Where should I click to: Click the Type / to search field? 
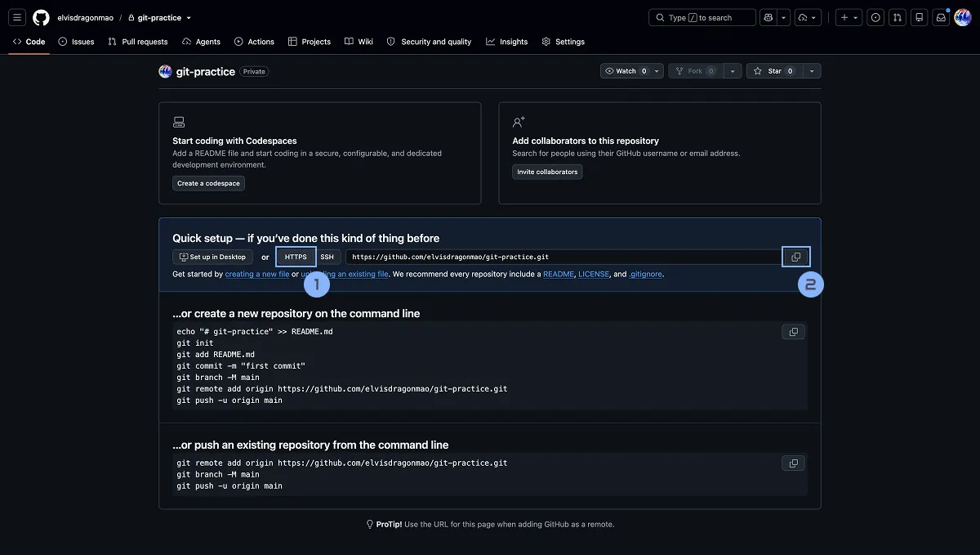[702, 17]
